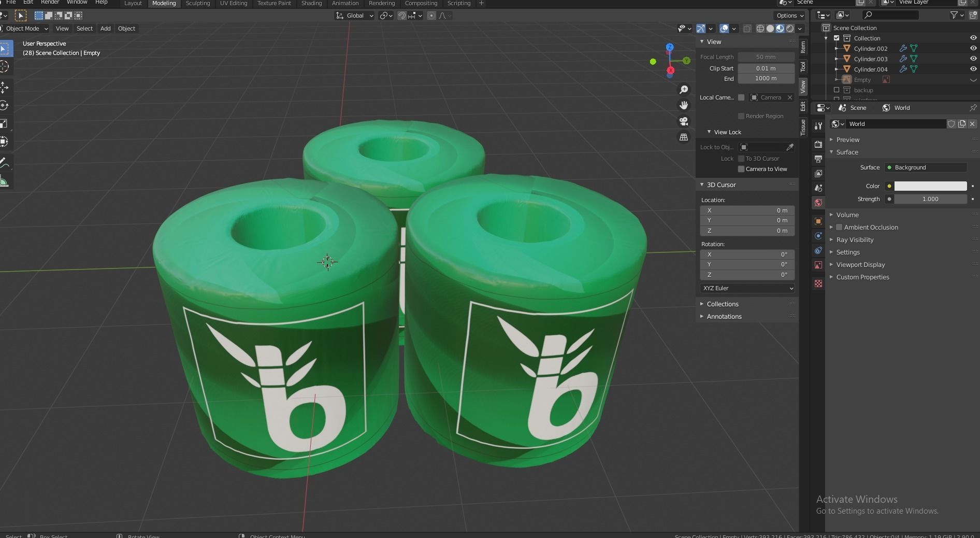Click the Camera to View option label
Screen dimensions: 980x538
(767, 169)
